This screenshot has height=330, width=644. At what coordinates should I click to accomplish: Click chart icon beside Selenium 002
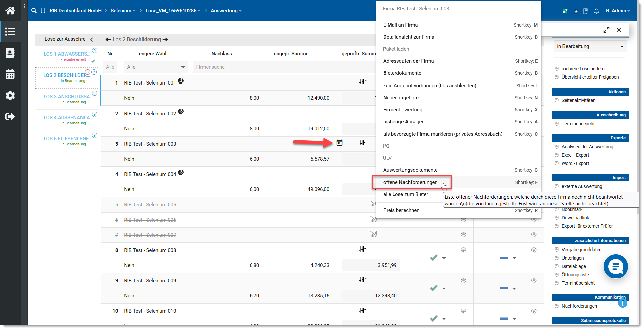[x=181, y=111]
